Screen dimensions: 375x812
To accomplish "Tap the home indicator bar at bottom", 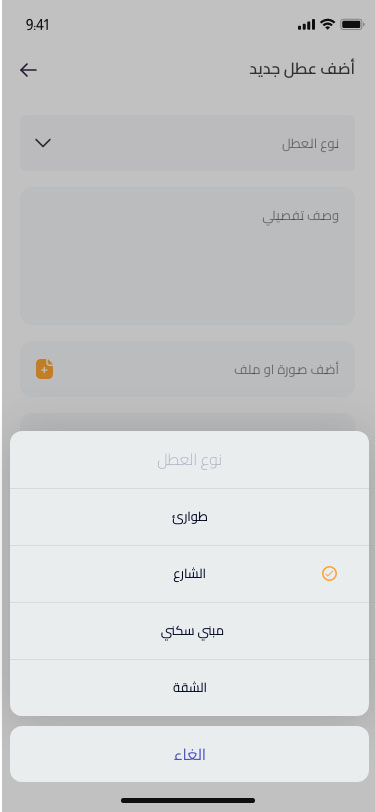I will coord(188,800).
